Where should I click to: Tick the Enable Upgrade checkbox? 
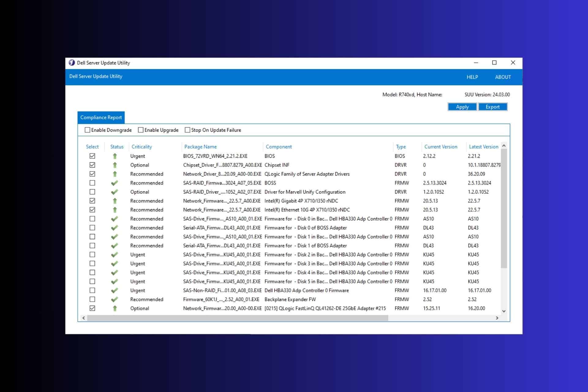point(141,130)
